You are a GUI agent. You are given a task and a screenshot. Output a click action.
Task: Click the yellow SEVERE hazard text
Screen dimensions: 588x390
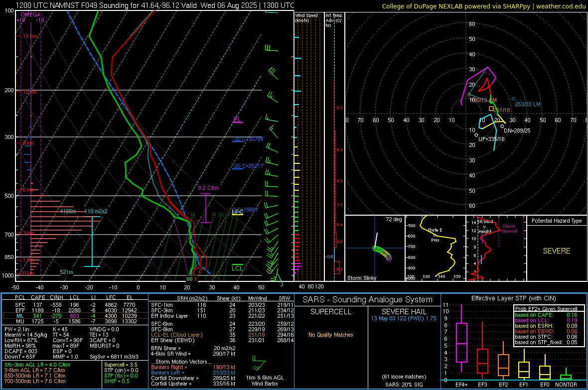[x=557, y=251]
